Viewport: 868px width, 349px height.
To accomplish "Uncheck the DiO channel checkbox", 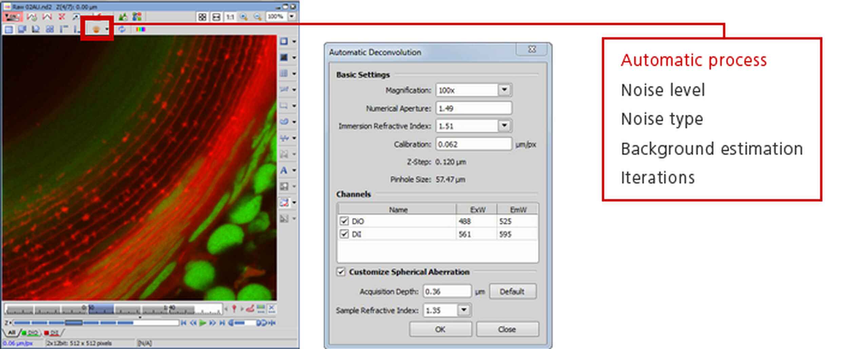I will (344, 221).
